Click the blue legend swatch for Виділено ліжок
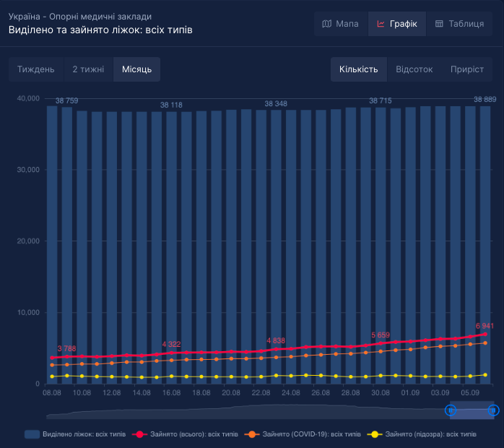This screenshot has height=448, width=504. [x=32, y=434]
